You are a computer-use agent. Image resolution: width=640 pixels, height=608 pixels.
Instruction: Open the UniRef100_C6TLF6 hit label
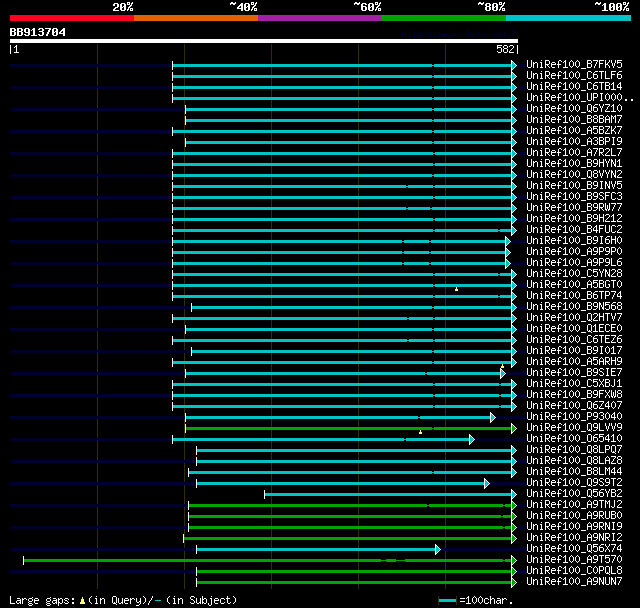click(x=574, y=75)
